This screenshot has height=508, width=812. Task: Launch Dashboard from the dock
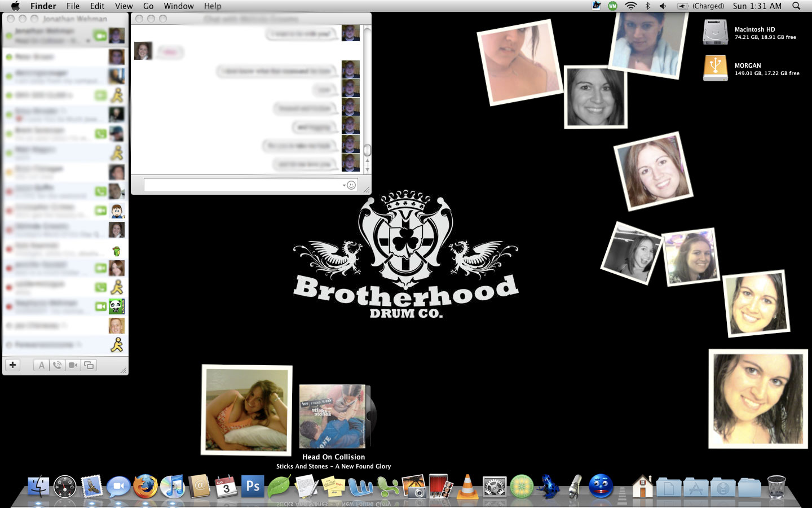tap(65, 487)
